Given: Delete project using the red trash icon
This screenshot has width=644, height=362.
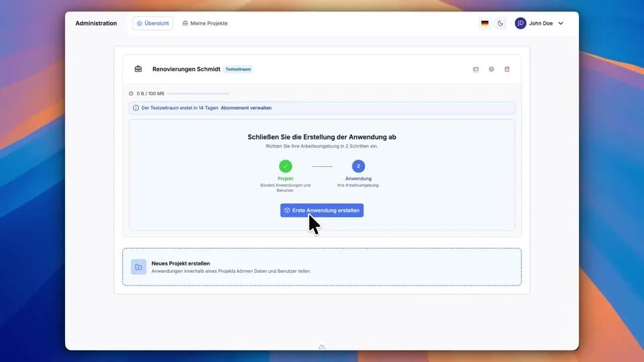Looking at the screenshot, I should click(507, 69).
